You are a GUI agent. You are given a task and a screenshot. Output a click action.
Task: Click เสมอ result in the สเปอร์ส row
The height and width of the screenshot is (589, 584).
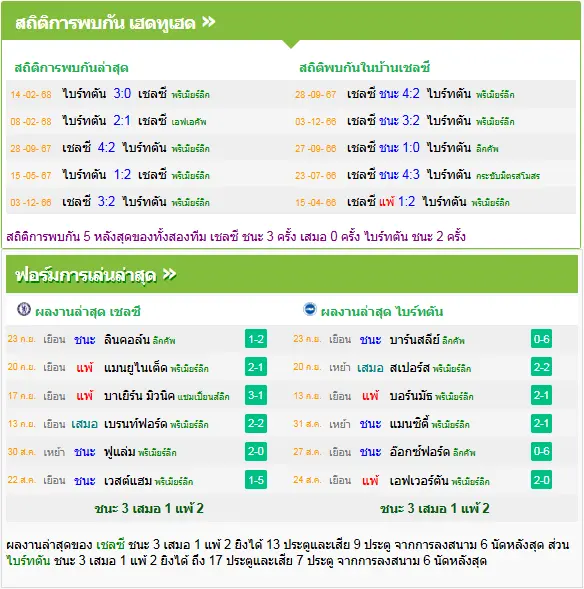point(370,367)
